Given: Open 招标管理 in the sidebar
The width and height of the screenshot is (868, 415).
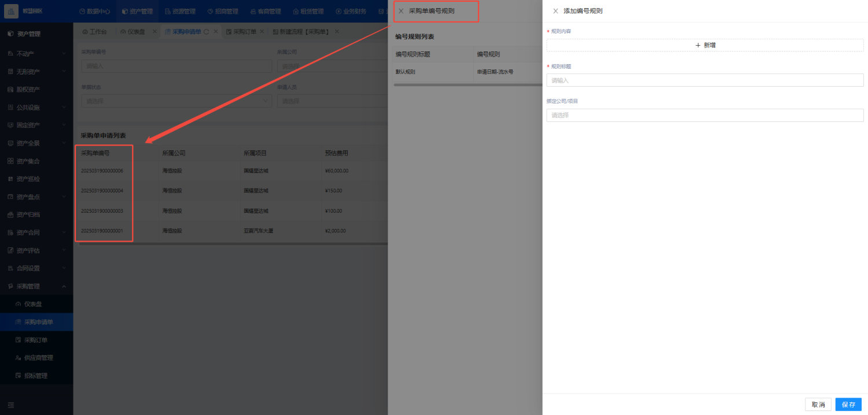Looking at the screenshot, I should [x=35, y=376].
